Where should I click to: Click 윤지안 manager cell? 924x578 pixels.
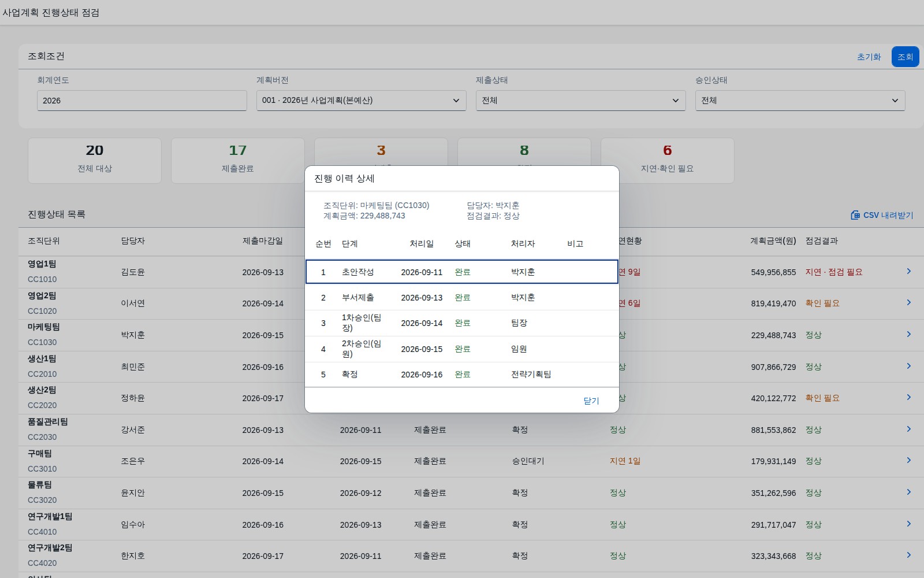coord(133,493)
